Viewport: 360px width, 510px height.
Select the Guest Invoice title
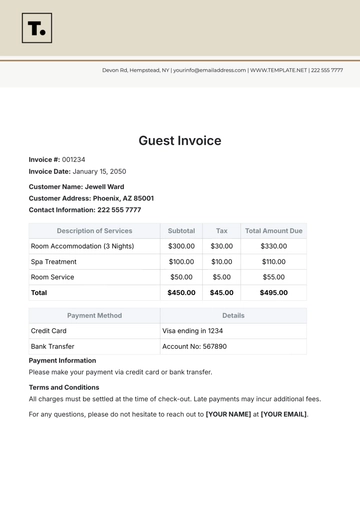[180, 141]
